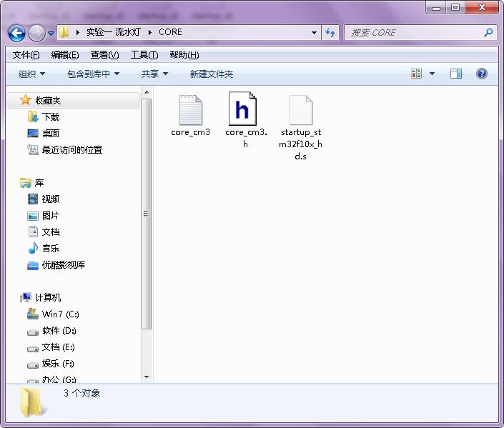
Task: Click the folder icon in address bar
Action: [x=64, y=32]
